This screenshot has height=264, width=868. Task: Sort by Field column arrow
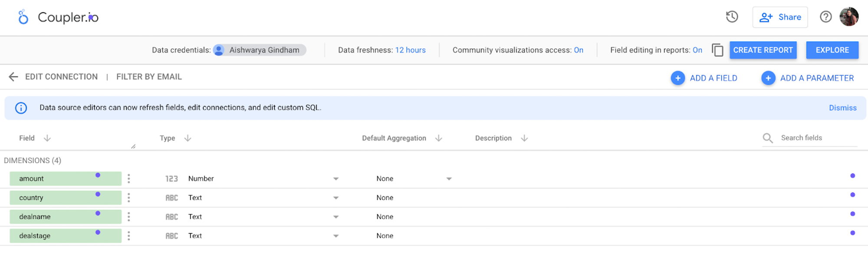47,138
